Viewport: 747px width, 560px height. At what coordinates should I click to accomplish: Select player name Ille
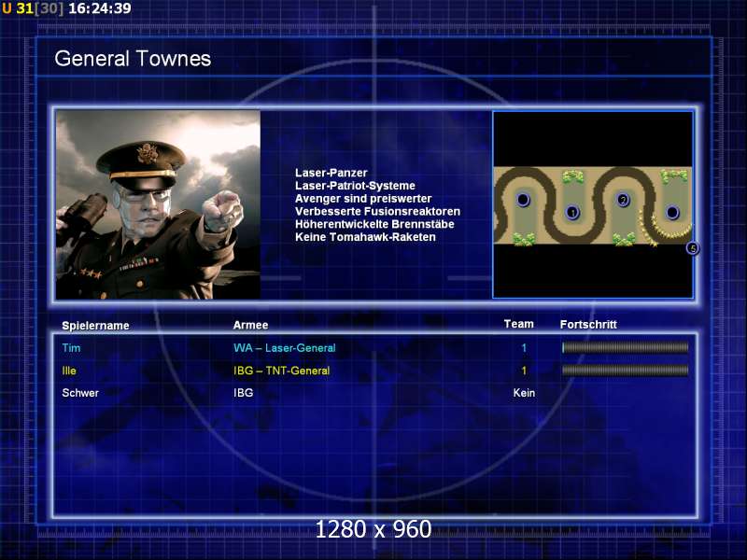(69, 371)
